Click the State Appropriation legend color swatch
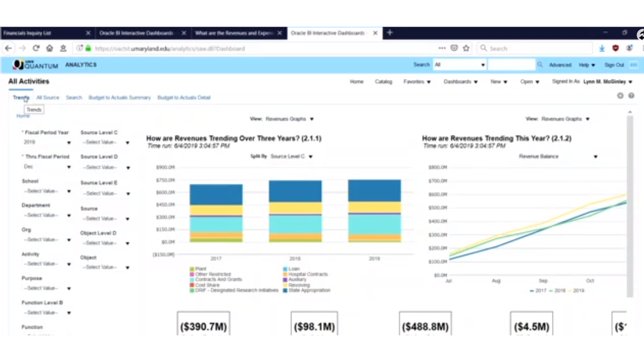 (285, 291)
